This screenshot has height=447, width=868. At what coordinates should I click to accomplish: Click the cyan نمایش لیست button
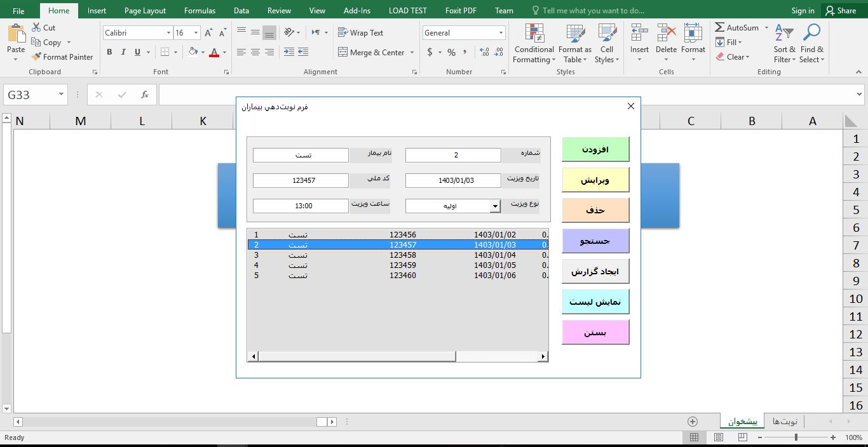(x=595, y=302)
